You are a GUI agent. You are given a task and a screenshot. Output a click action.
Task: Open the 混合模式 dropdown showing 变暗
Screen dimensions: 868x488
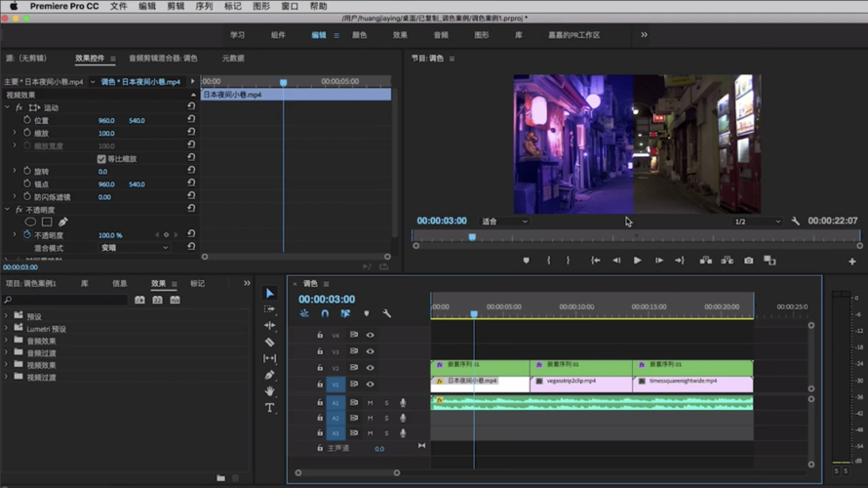(135, 248)
